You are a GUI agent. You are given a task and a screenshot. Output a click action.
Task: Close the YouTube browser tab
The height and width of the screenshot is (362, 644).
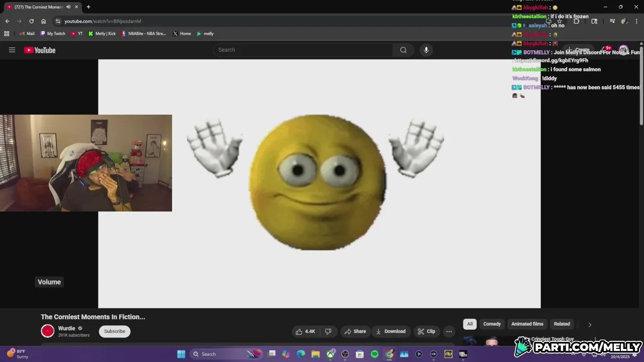click(77, 7)
